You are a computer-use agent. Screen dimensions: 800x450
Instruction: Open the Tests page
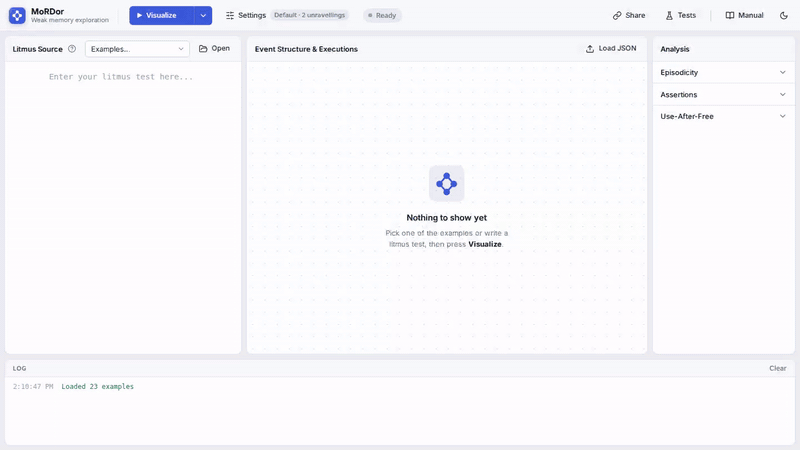[x=681, y=15]
